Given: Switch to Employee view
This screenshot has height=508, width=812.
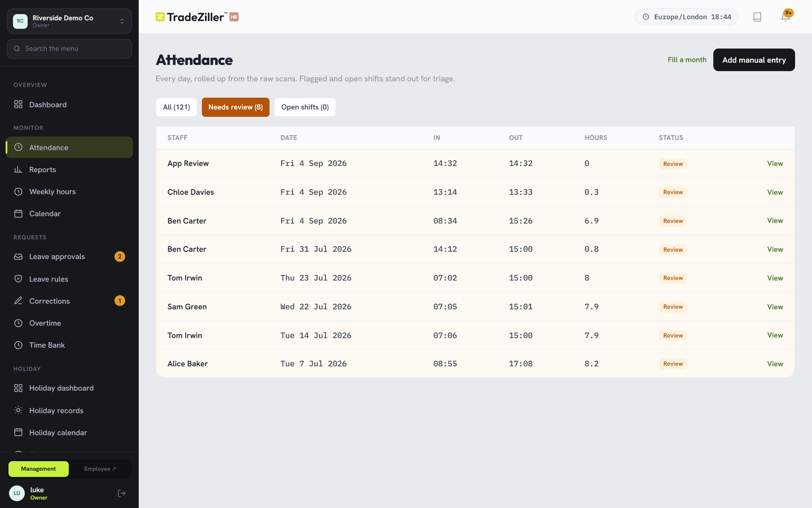Looking at the screenshot, I should pyautogui.click(x=100, y=469).
